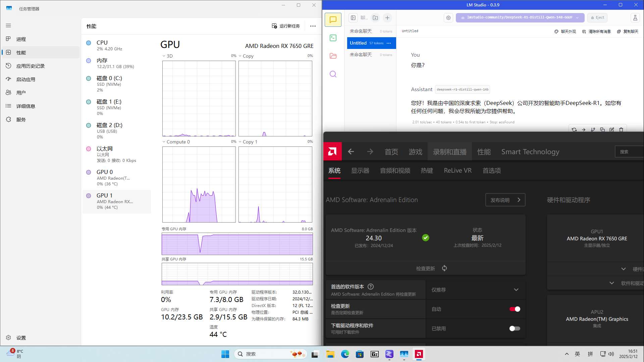Collapse the LM Studio chat list sidebar
This screenshot has height=362, width=644.
(353, 18)
